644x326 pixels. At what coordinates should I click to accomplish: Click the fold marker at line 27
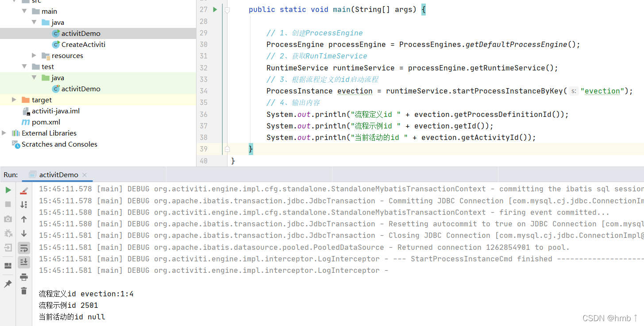(x=227, y=9)
